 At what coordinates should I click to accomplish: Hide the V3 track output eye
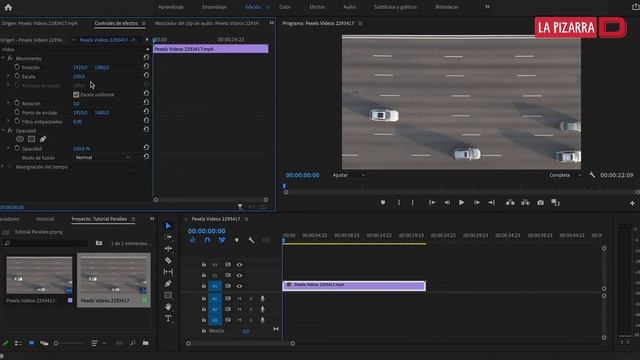point(239,264)
